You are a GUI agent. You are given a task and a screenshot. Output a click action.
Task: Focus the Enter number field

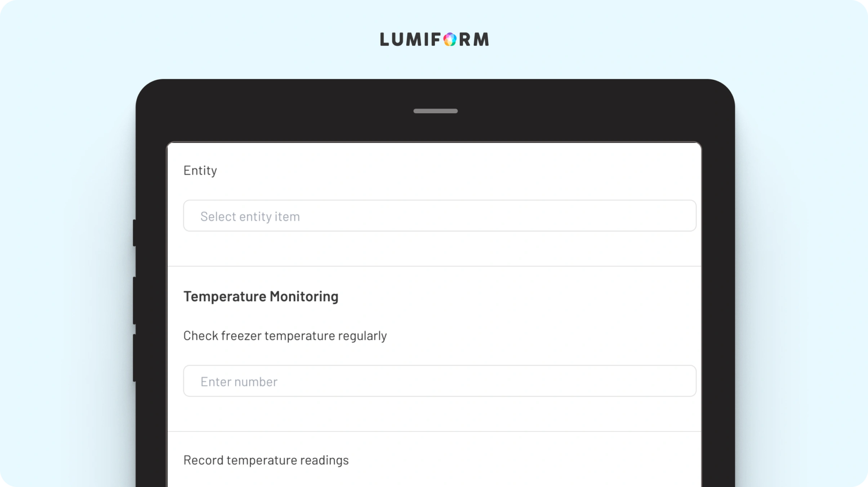(440, 381)
